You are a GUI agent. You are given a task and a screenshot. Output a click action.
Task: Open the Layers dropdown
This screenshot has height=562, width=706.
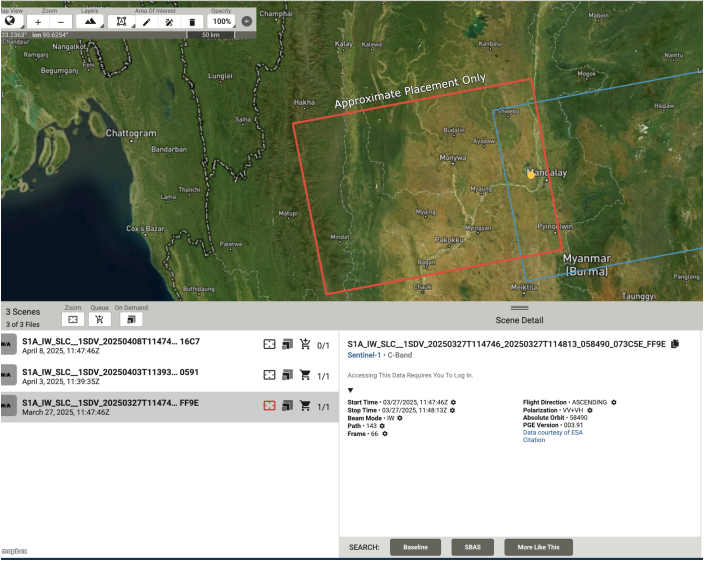90,21
